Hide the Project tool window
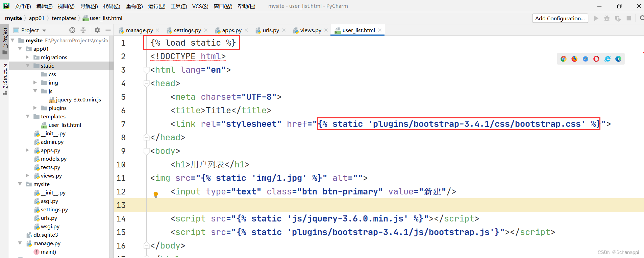This screenshot has width=644, height=258. click(x=108, y=30)
